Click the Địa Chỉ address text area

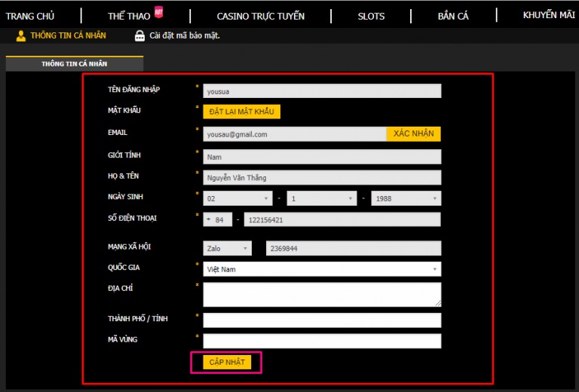322,294
